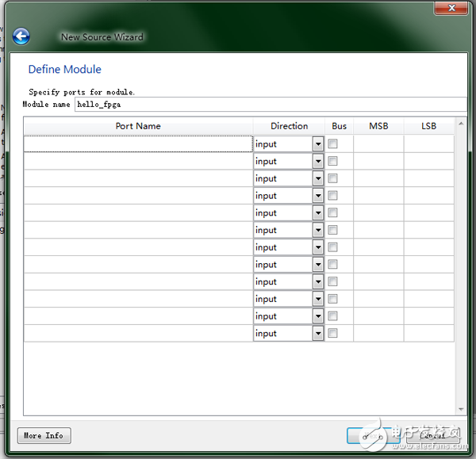Check the Bus checkbox in the last row
Screen dimensions: 476x459
tap(333, 334)
